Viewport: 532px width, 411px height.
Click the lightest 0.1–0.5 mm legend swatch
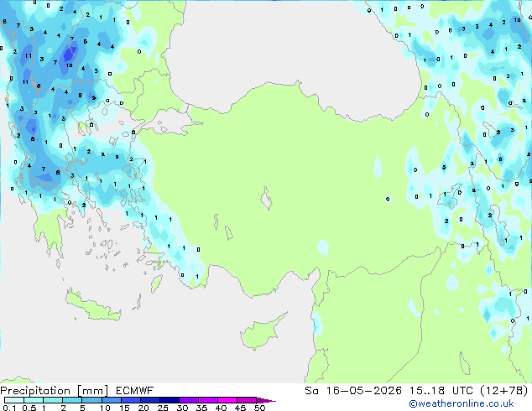(x=14, y=400)
